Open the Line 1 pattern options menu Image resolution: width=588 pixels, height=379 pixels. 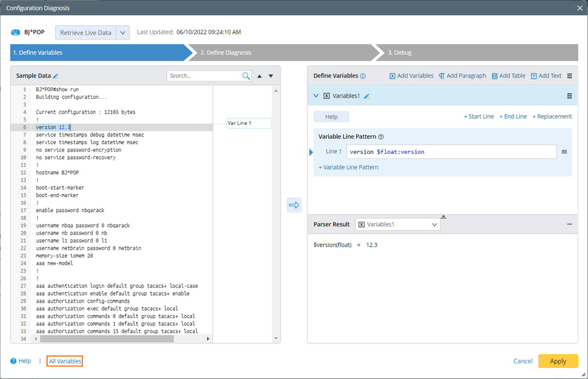[x=564, y=152]
